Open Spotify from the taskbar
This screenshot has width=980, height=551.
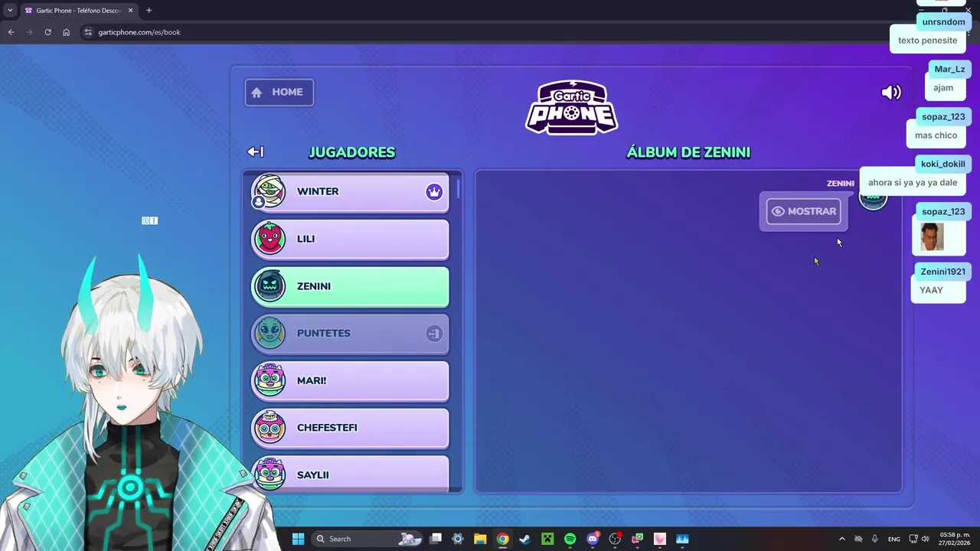tap(570, 539)
